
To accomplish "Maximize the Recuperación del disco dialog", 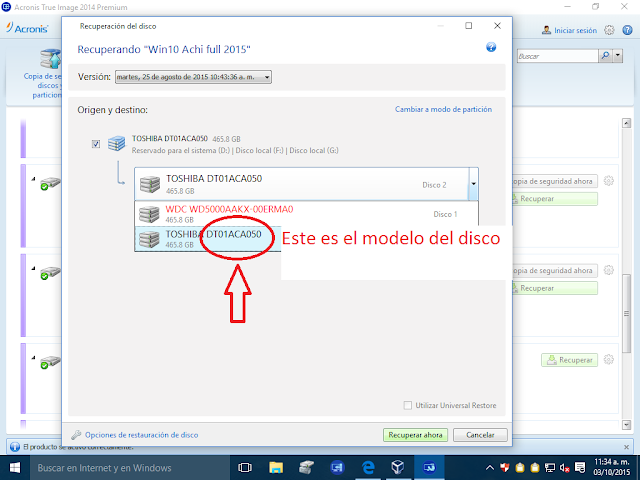I will click(x=469, y=26).
